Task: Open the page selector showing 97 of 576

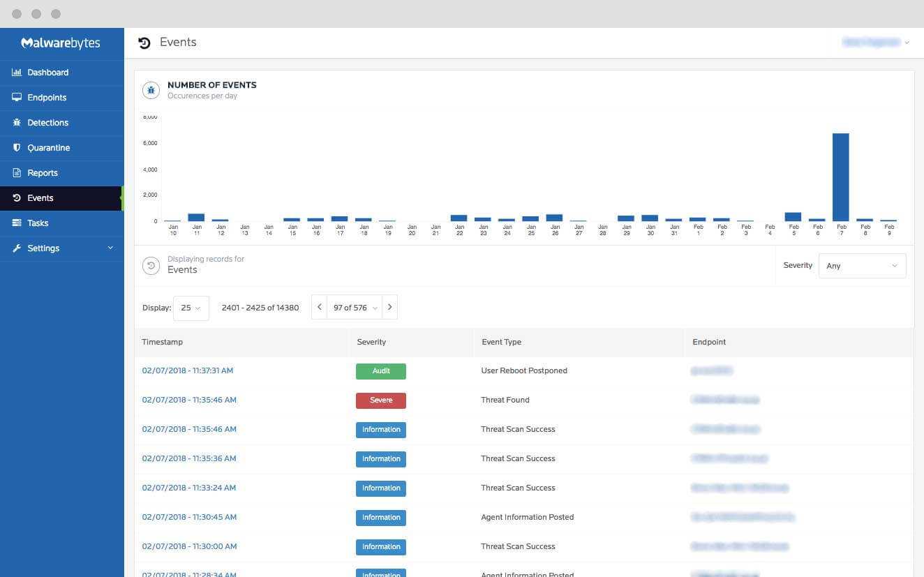Action: 355,308
